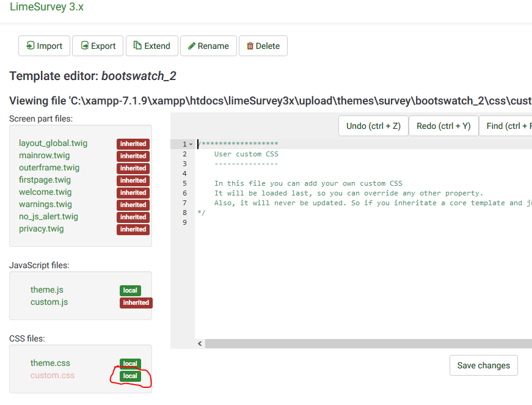Open theme.css stylesheet file
The height and width of the screenshot is (405, 532).
click(50, 363)
